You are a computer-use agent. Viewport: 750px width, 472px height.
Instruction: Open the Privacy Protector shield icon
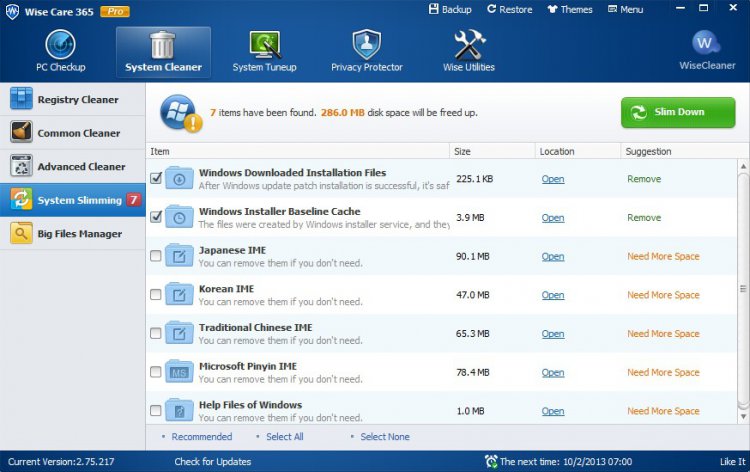tap(366, 44)
